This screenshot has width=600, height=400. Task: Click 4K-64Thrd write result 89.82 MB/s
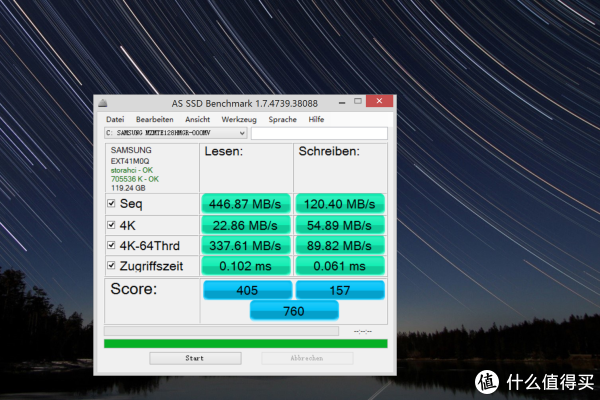click(x=340, y=245)
